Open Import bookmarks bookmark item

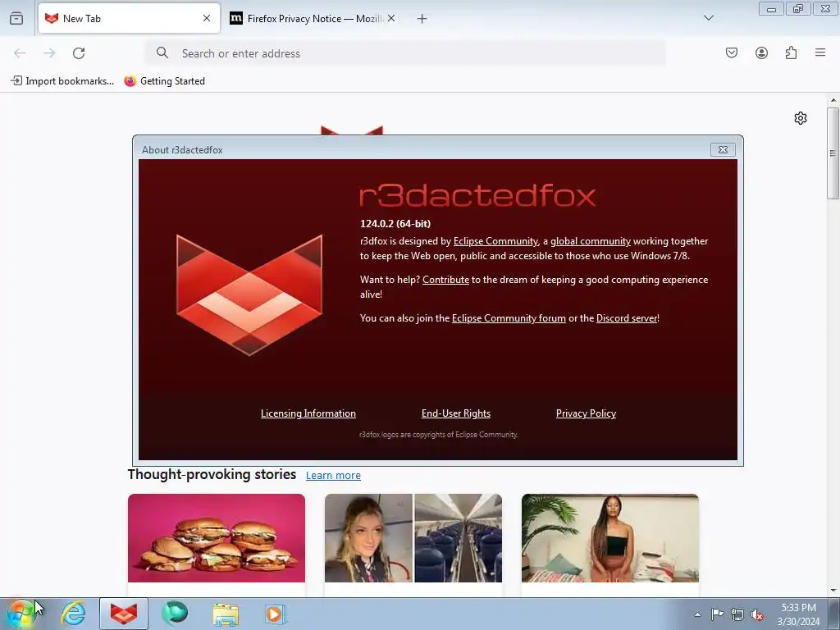point(62,81)
